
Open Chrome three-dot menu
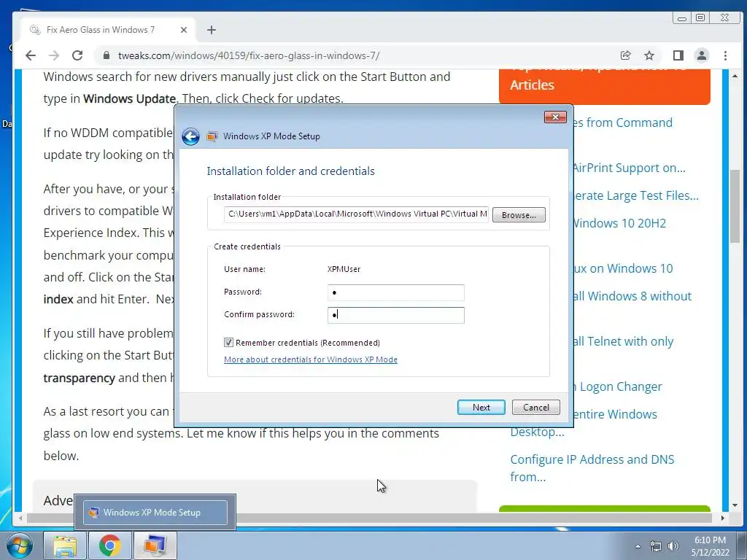coord(726,55)
